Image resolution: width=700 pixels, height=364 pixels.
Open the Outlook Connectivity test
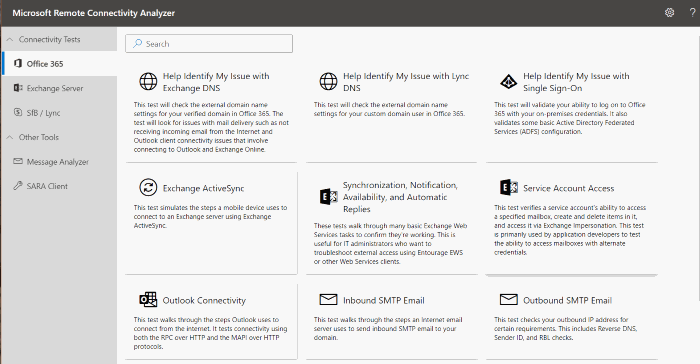(204, 300)
